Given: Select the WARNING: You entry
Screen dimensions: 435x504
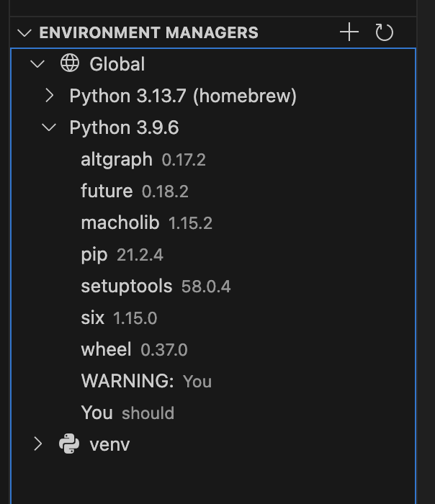Looking at the screenshot, I should point(213,381).
